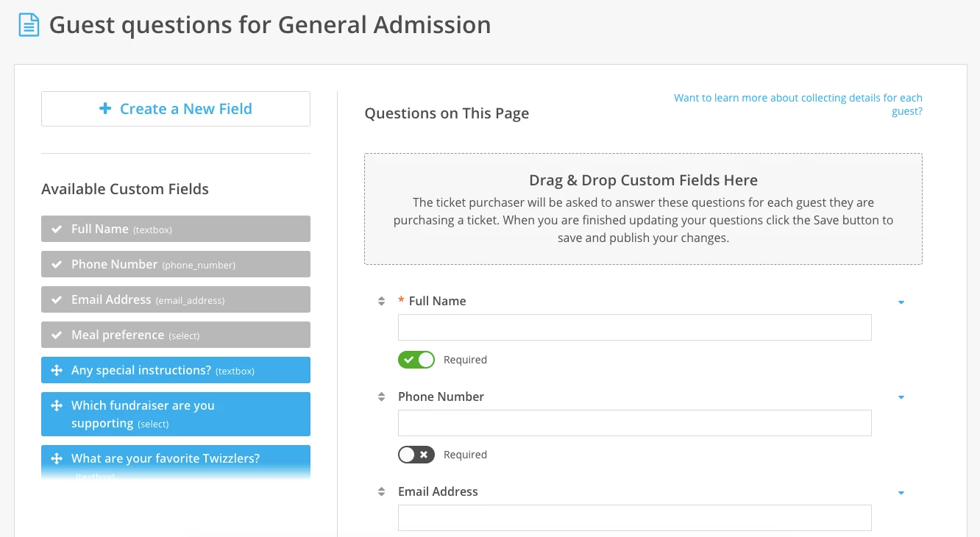This screenshot has width=980, height=537.
Task: Click the checkmark icon on Email Address field
Action: coord(57,299)
